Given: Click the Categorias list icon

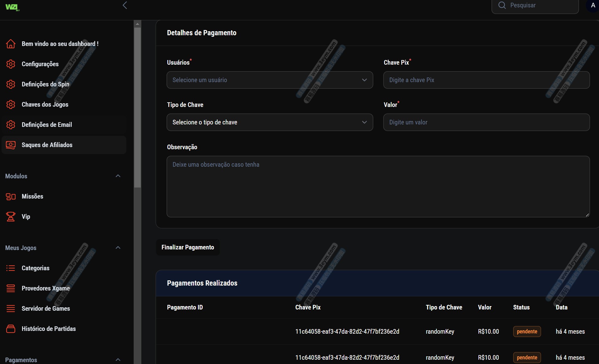Looking at the screenshot, I should 11,268.
